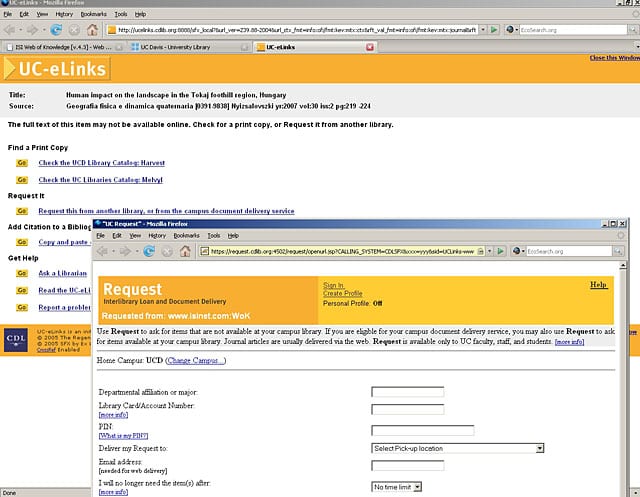The width and height of the screenshot is (640, 497).
Task: Open Bookmarks menu in UC Request window
Action: pyautogui.click(x=191, y=235)
